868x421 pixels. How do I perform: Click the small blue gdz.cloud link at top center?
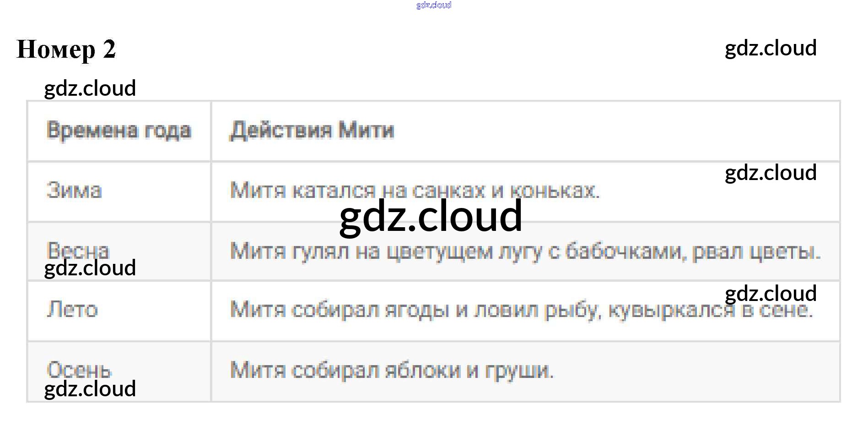click(433, 5)
